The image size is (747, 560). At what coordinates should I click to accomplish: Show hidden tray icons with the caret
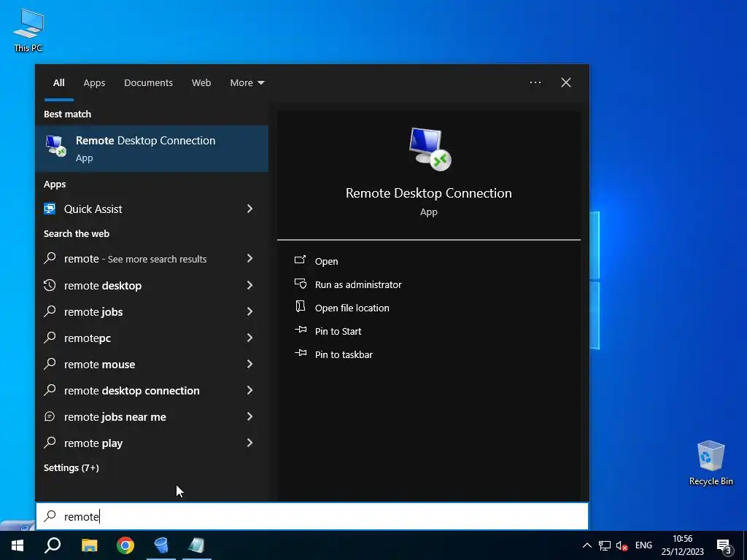click(587, 545)
